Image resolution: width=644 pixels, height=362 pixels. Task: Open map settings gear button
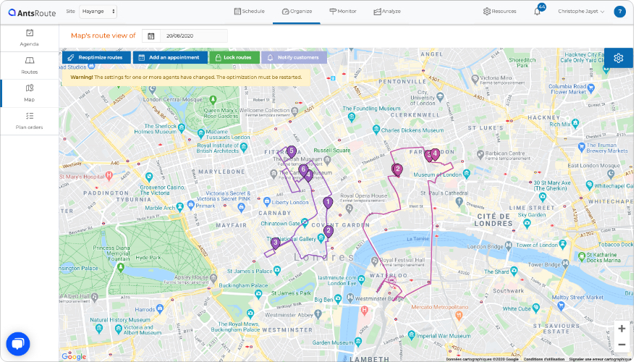[x=618, y=58]
